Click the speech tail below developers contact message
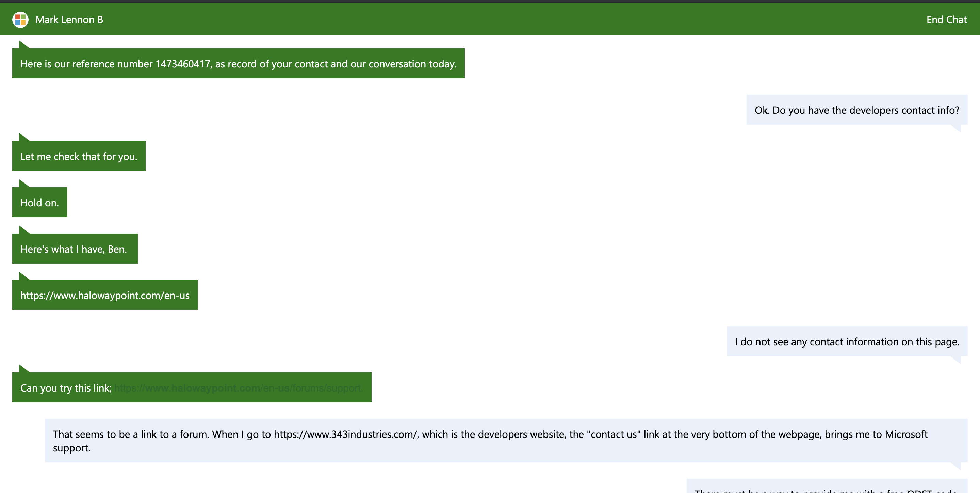The image size is (980, 493). click(x=957, y=128)
